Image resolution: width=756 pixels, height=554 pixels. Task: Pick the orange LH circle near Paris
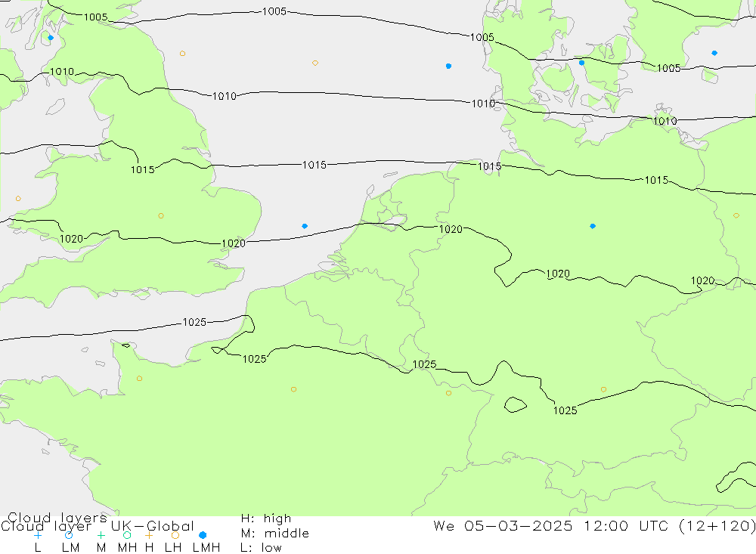coord(293,389)
